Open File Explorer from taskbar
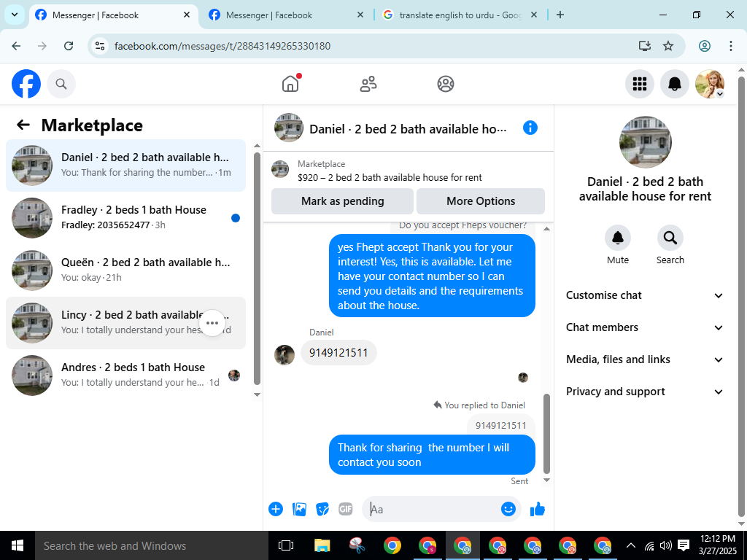Image resolution: width=747 pixels, height=560 pixels. pos(322,545)
